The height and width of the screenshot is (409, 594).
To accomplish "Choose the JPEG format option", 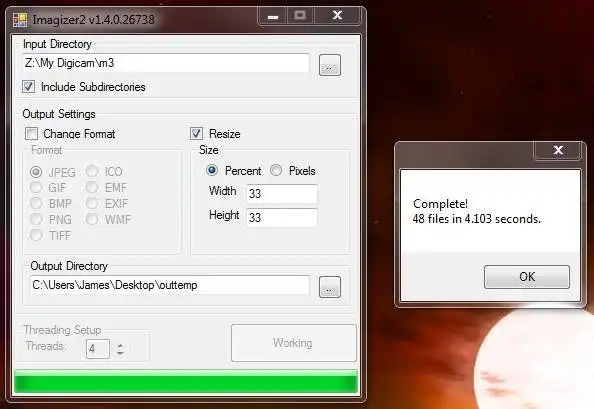I will point(36,172).
